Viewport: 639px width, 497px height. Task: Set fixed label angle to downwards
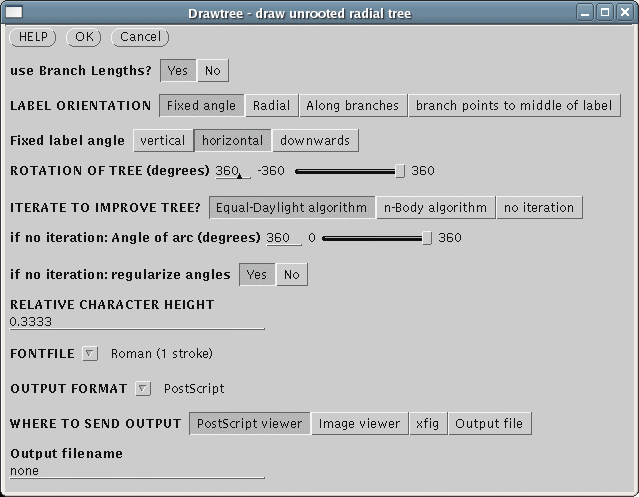pyautogui.click(x=315, y=141)
